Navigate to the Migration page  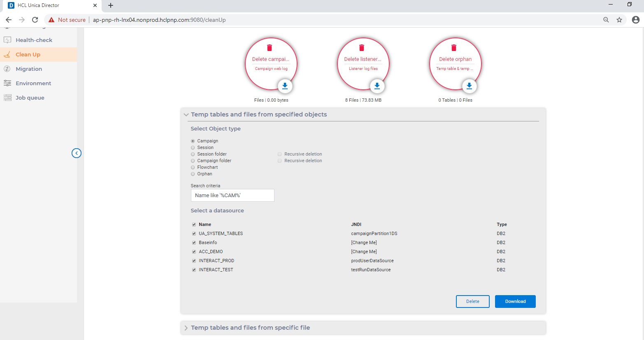pos(29,69)
